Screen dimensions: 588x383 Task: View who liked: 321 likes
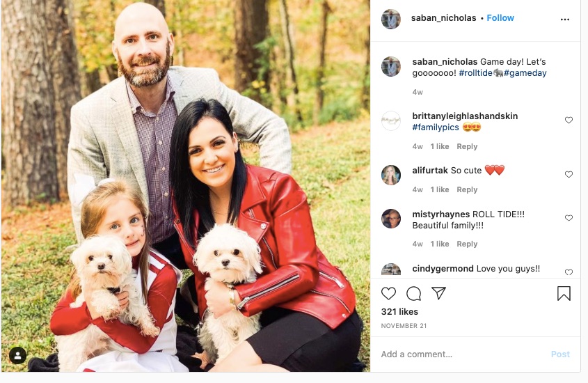click(399, 312)
